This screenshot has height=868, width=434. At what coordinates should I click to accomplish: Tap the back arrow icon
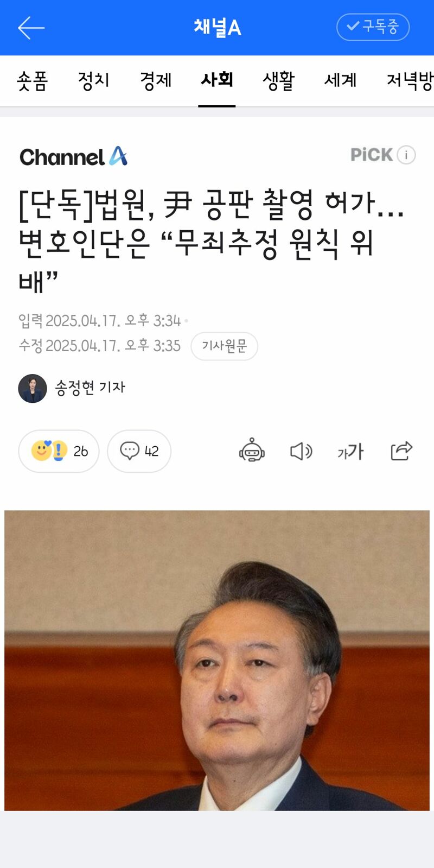(x=31, y=28)
